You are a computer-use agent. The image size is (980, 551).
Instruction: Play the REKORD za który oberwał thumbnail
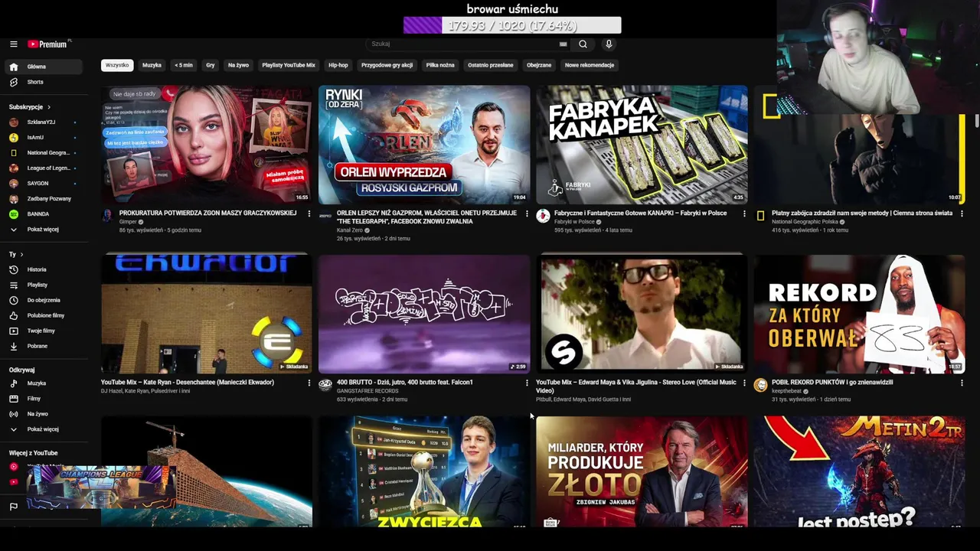pyautogui.click(x=859, y=314)
